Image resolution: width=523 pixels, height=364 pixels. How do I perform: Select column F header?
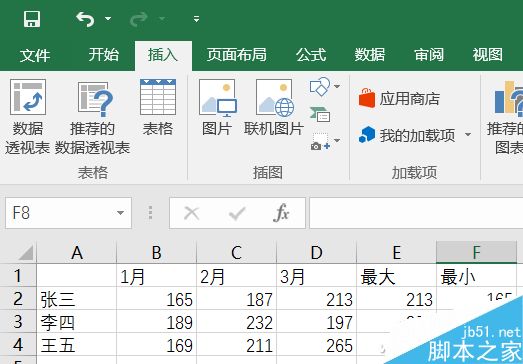476,252
